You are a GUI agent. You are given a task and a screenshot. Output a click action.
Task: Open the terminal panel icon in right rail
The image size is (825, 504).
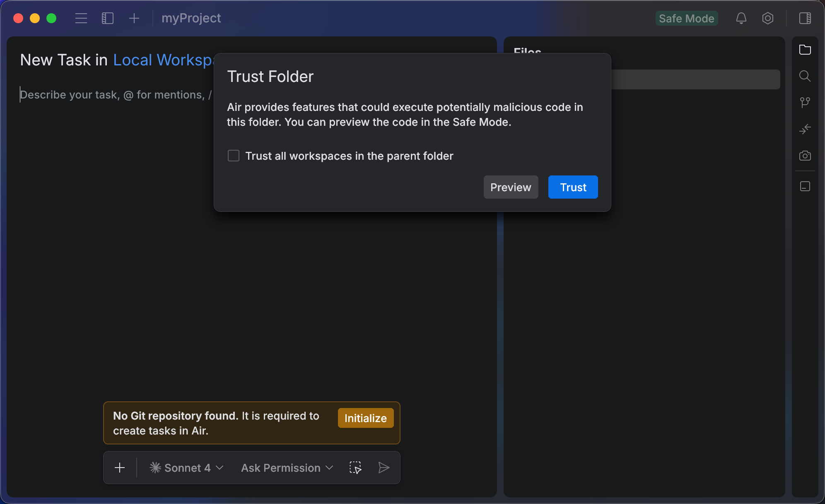click(805, 186)
